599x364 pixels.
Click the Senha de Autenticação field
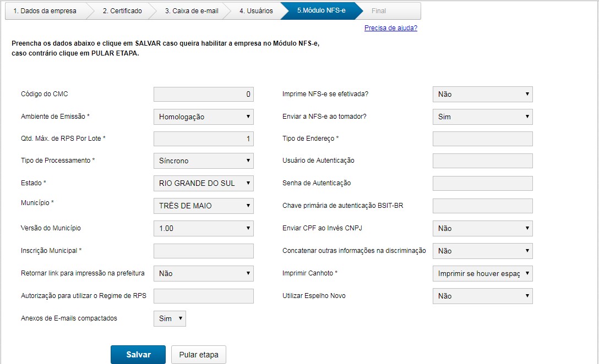point(482,183)
